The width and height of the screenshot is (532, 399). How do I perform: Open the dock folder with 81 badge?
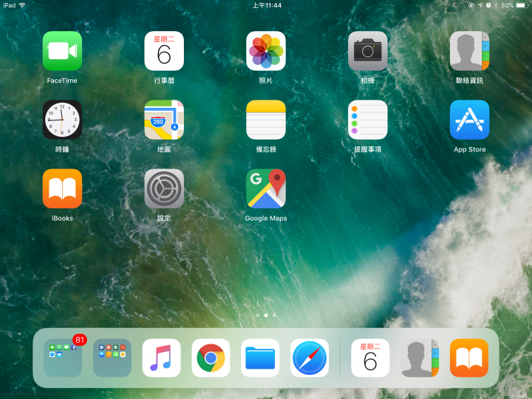63,358
